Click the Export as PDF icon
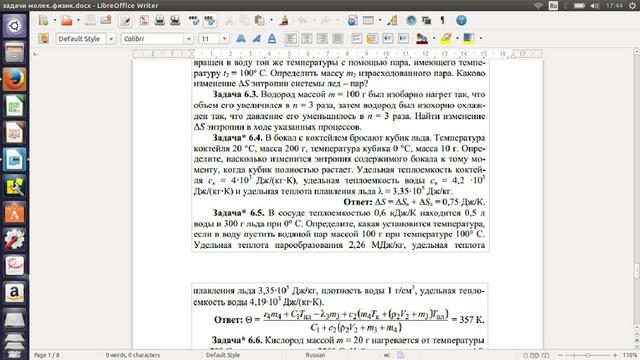 (144, 20)
